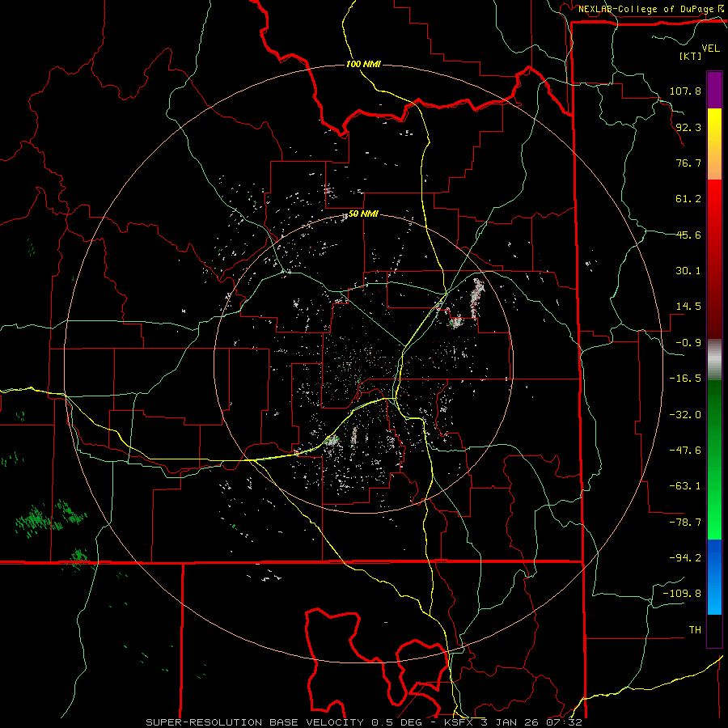Pick the blue color bar segment
Viewport: 728px width, 728px height.
click(x=714, y=577)
